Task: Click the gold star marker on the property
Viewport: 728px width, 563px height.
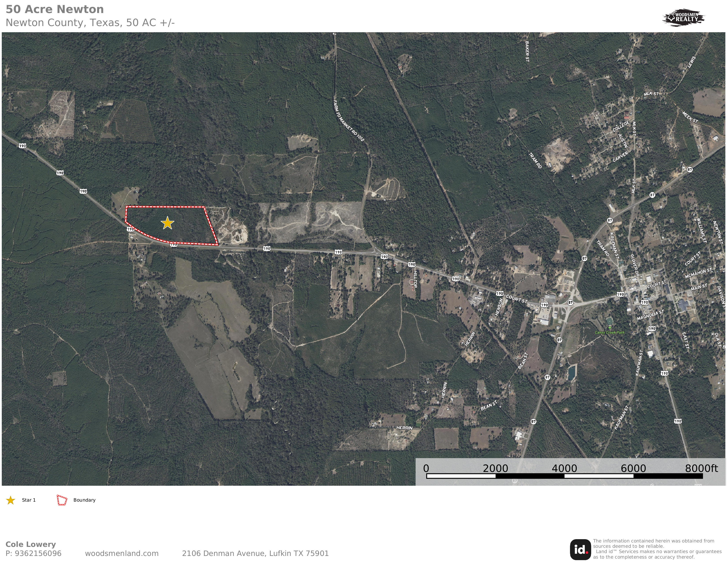Action: 167,223
